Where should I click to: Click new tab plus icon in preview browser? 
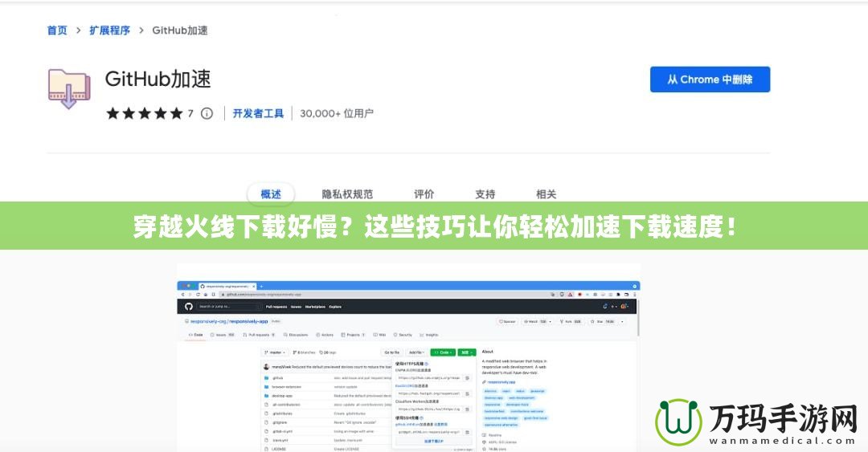coord(261,286)
